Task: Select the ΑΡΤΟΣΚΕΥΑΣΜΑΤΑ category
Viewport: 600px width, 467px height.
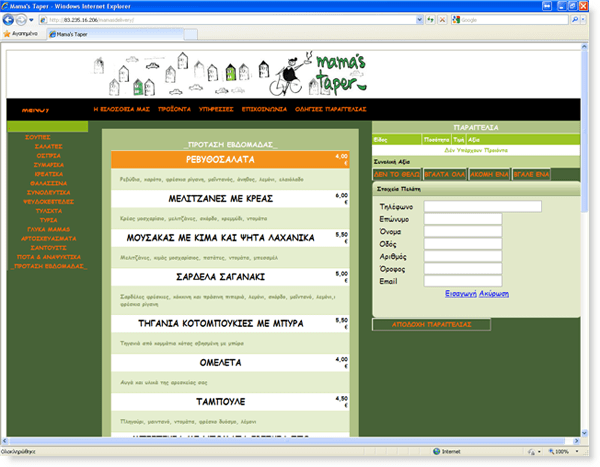Action: coord(49,238)
